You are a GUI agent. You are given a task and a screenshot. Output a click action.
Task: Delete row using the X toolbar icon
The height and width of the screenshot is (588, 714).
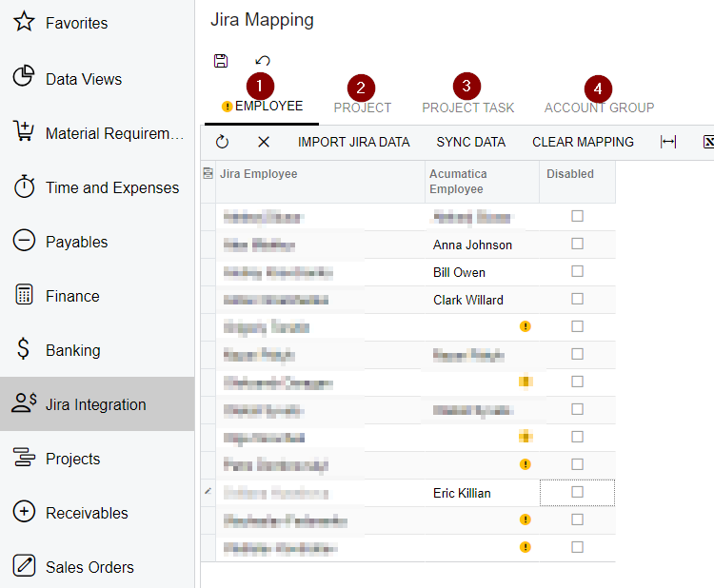(x=264, y=142)
